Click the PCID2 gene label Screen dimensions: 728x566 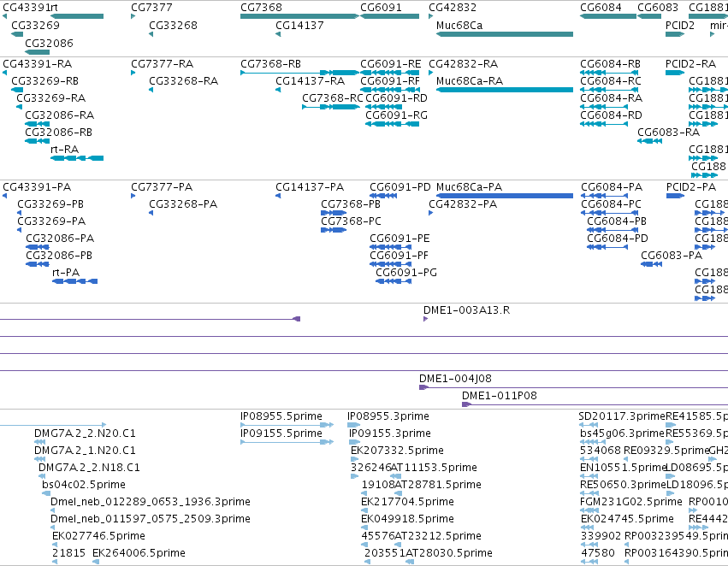pyautogui.click(x=680, y=25)
